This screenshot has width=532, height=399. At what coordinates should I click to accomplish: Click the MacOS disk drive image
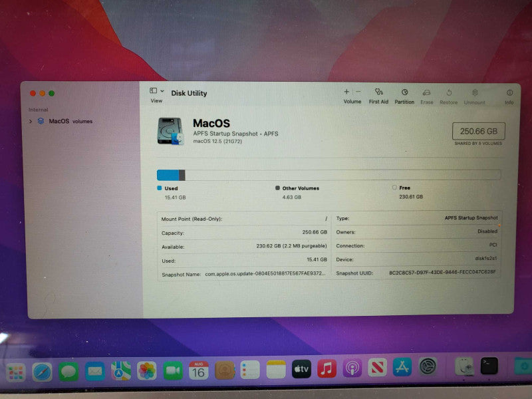tap(170, 131)
